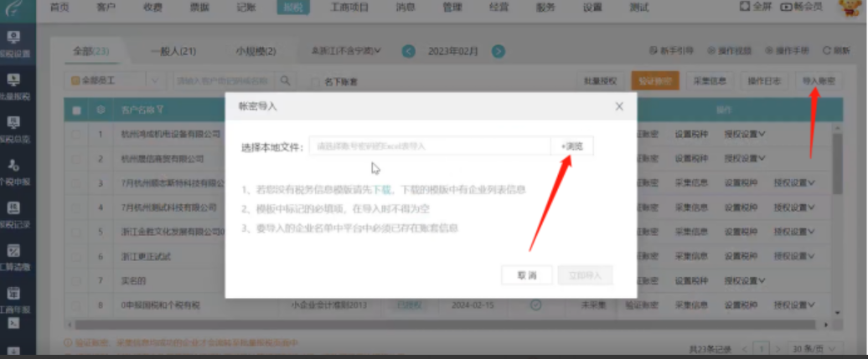The width and height of the screenshot is (868, 359).
Task: Open the 浙江(不含宁波) region dropdown
Action: click(x=345, y=51)
